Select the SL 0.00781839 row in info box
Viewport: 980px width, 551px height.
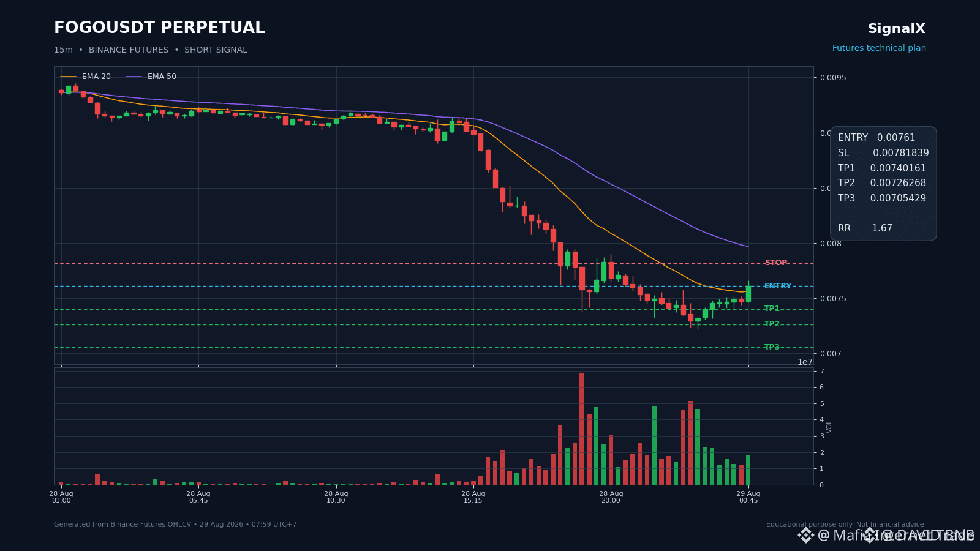pos(883,153)
